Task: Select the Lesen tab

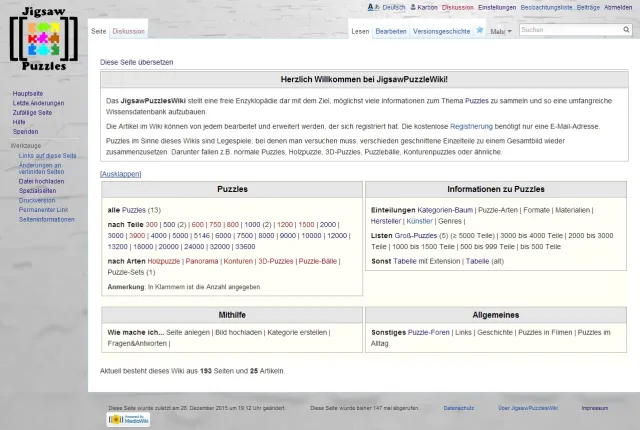Action: (360, 31)
